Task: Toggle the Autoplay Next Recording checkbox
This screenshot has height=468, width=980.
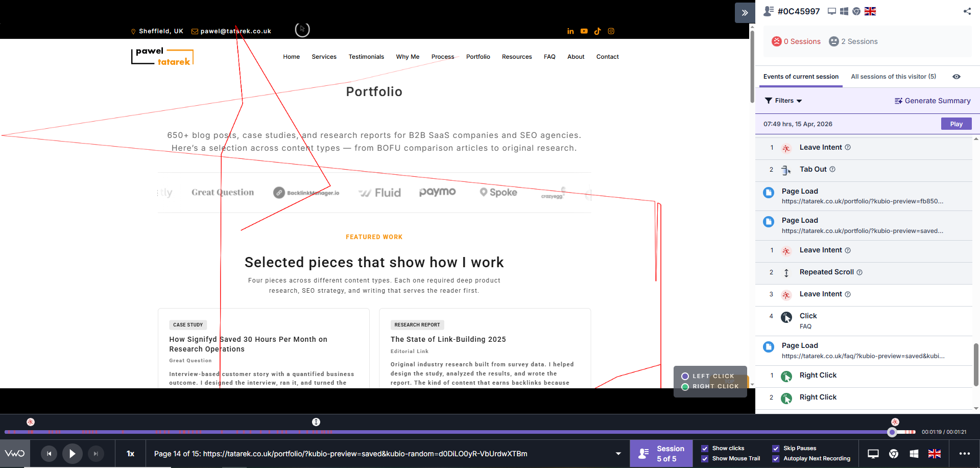Action: [776, 459]
